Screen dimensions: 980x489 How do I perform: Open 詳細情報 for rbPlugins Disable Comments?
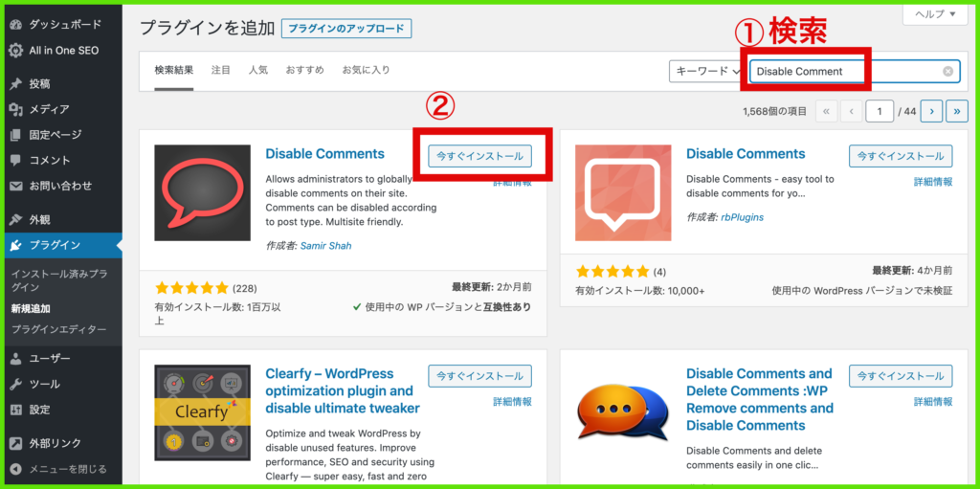pyautogui.click(x=933, y=182)
